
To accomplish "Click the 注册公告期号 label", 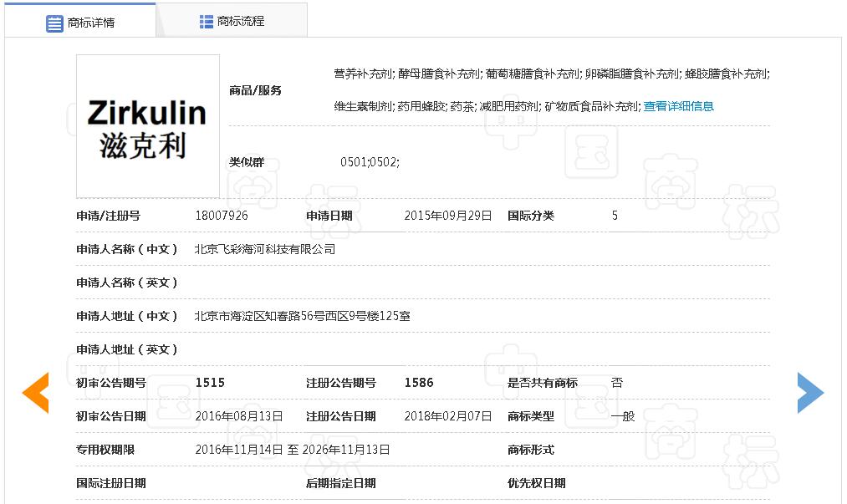I will [x=341, y=383].
